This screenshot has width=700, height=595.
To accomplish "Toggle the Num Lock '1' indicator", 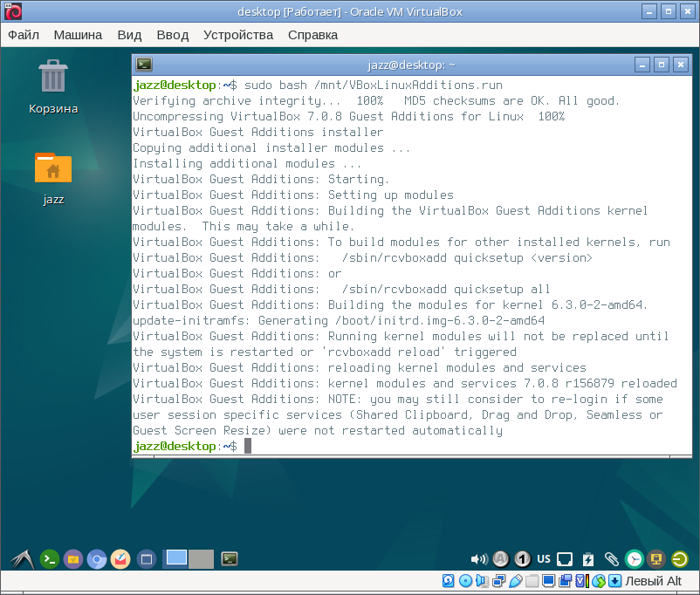I will pos(522,559).
